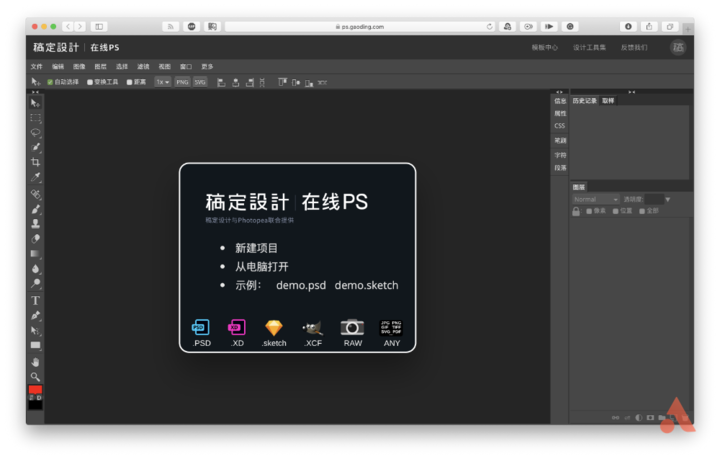Viewport: 720px width, 459px height.
Task: Click 新建项目 in the welcome dialog
Action: [x=256, y=248]
